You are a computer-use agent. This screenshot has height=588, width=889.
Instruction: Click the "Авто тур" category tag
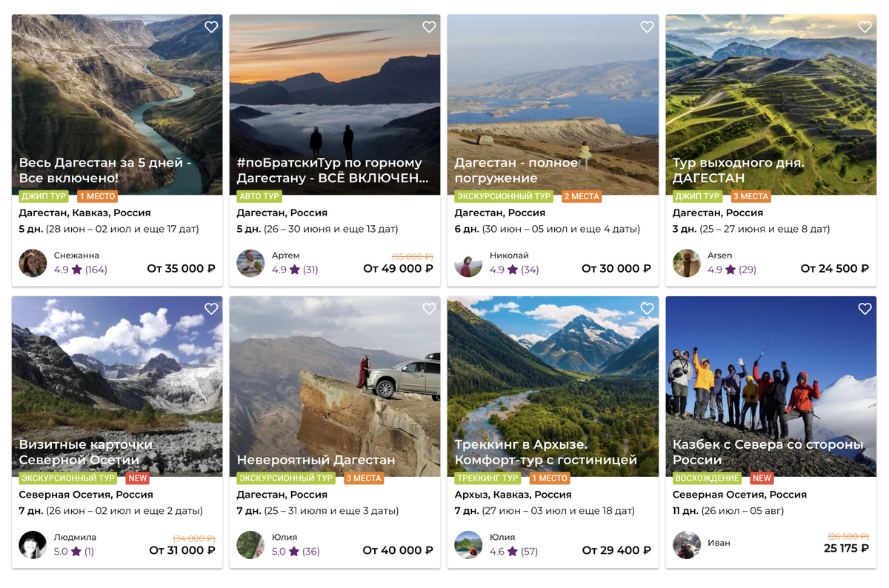[x=259, y=196]
